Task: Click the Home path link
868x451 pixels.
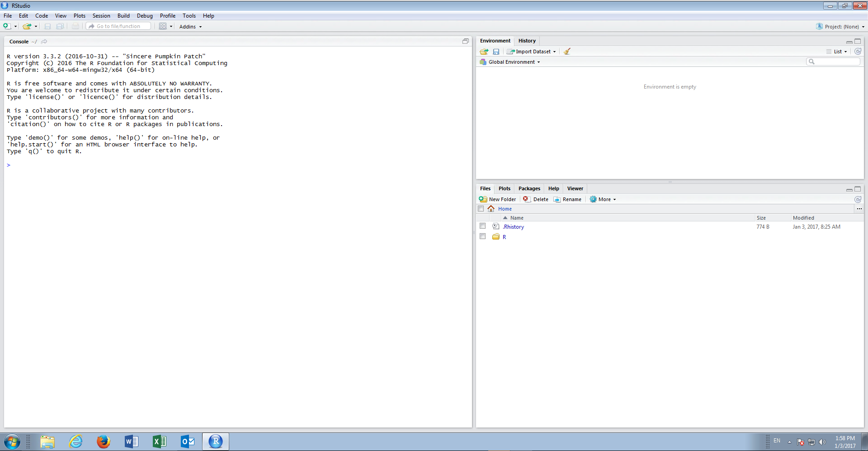Action: tap(505, 209)
